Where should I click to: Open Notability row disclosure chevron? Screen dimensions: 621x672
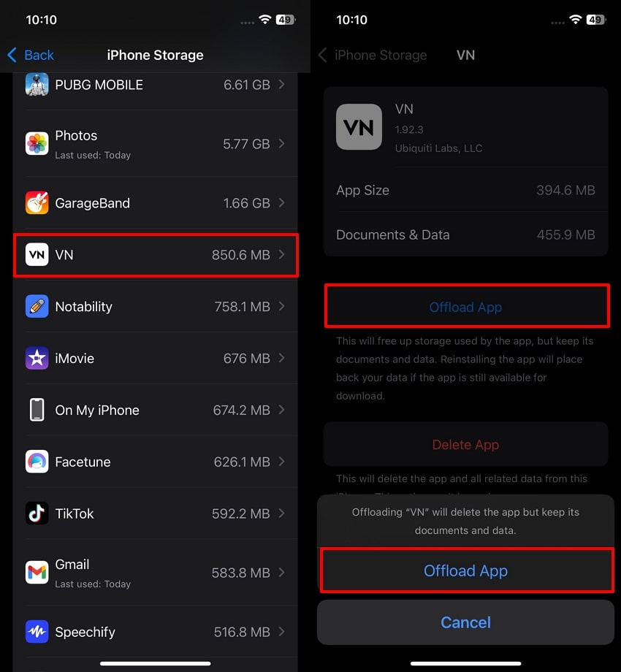(281, 307)
